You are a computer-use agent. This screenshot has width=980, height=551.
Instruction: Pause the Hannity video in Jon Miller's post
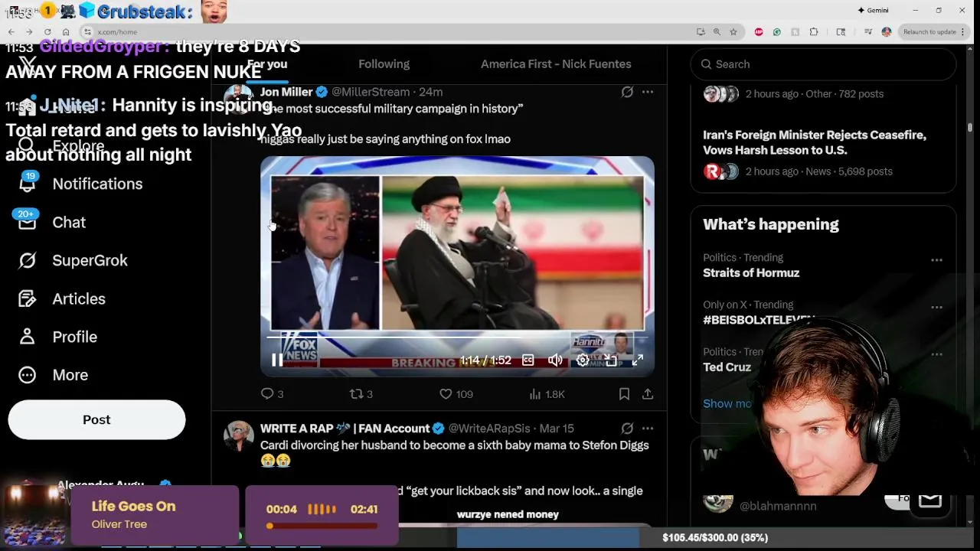tap(277, 360)
